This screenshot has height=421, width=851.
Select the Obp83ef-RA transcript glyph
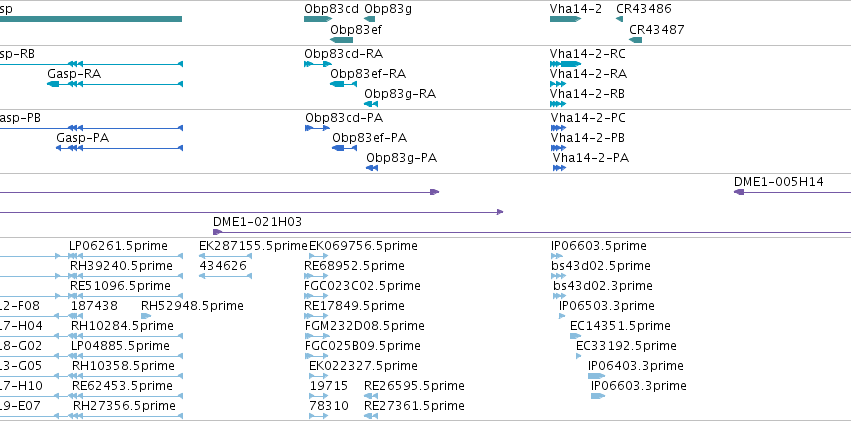click(x=344, y=84)
